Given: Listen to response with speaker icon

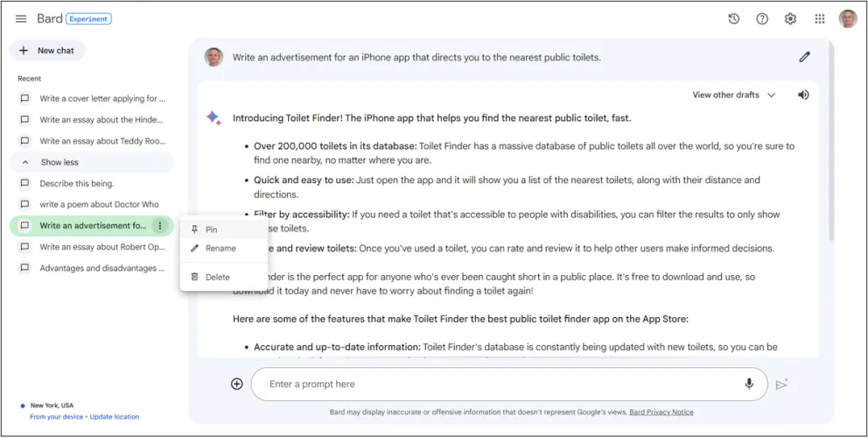Looking at the screenshot, I should (x=803, y=95).
